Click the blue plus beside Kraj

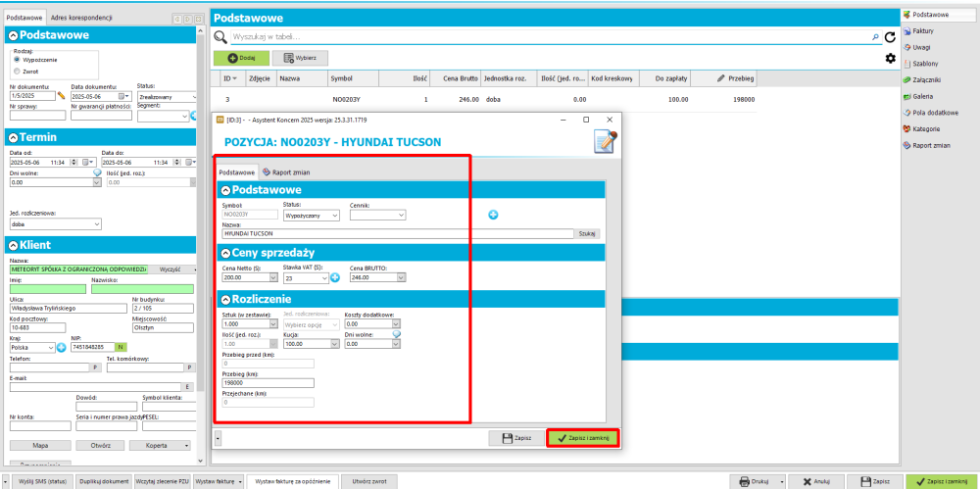click(61, 347)
